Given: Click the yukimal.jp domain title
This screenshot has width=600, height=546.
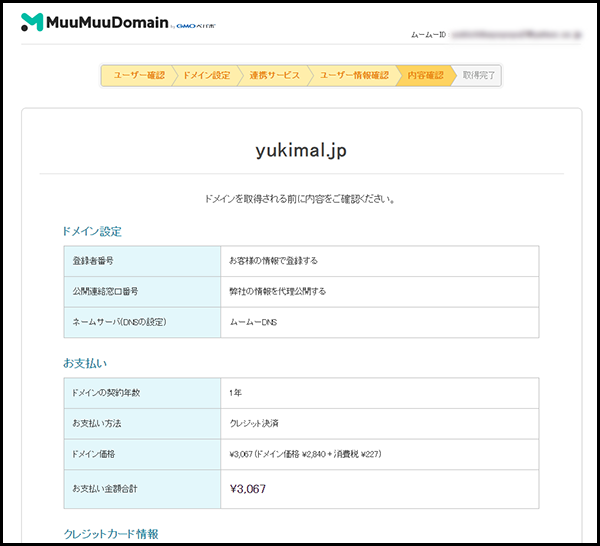Looking at the screenshot, I should coord(300,150).
